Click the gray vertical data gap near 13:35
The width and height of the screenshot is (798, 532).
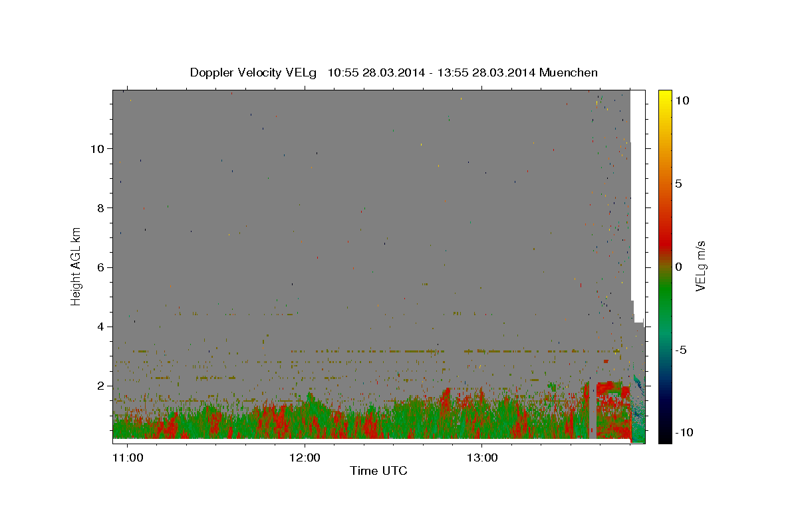593,412
